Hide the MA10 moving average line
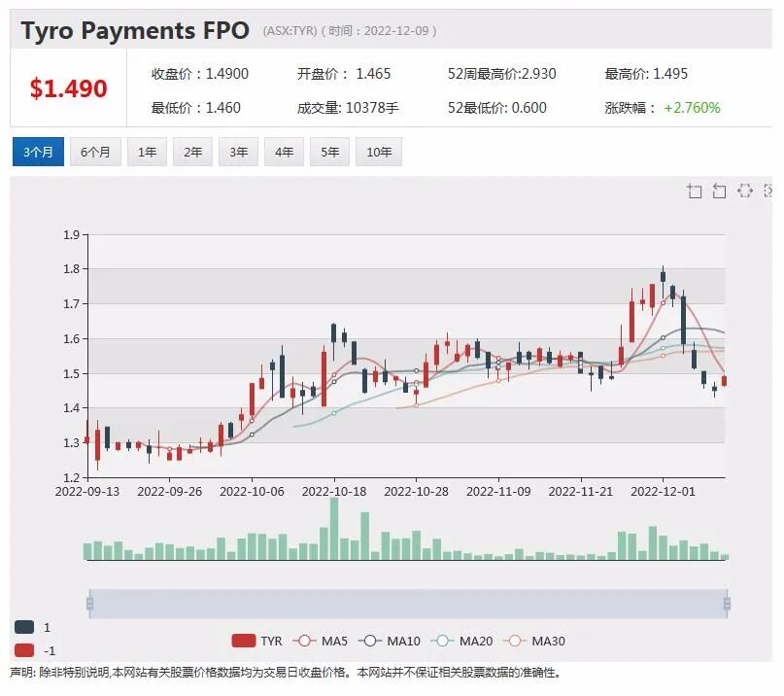This screenshot has height=696, width=784. tap(390, 641)
